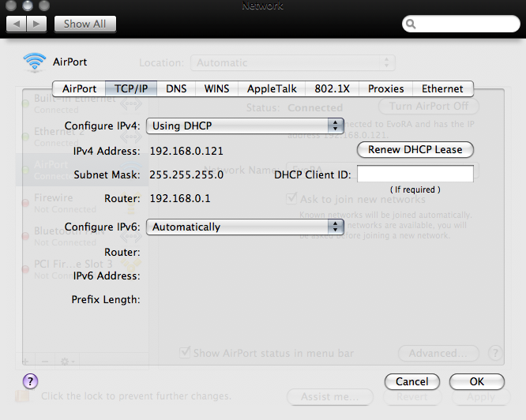Click the AirPort Wi-Fi icon

35,62
